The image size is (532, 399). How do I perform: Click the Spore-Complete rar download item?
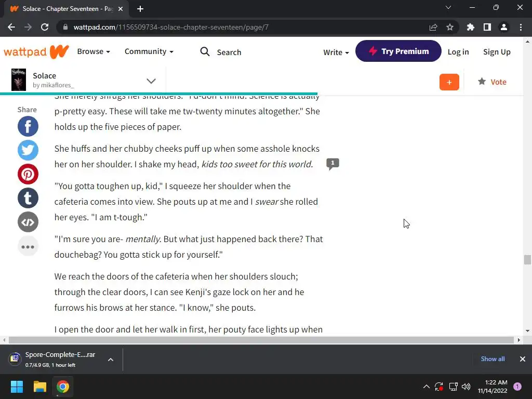point(54,360)
